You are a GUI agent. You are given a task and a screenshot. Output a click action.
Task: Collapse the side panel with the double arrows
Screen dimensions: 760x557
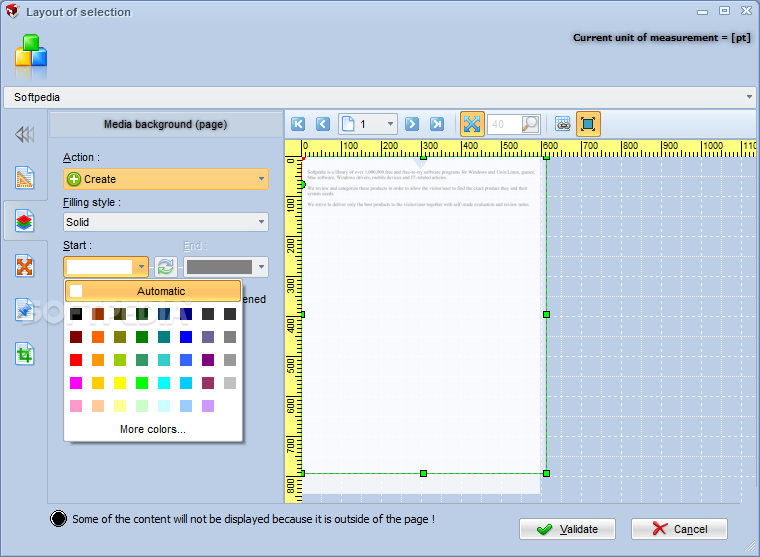pyautogui.click(x=25, y=134)
